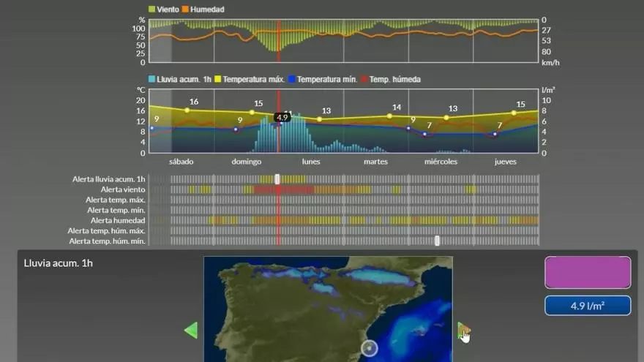Click the green Viento legend square

[x=151, y=10]
